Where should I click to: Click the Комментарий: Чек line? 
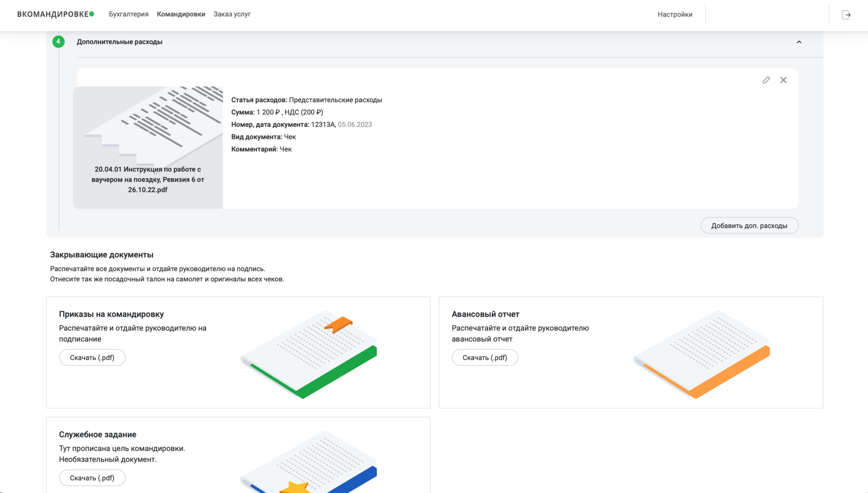pos(261,149)
